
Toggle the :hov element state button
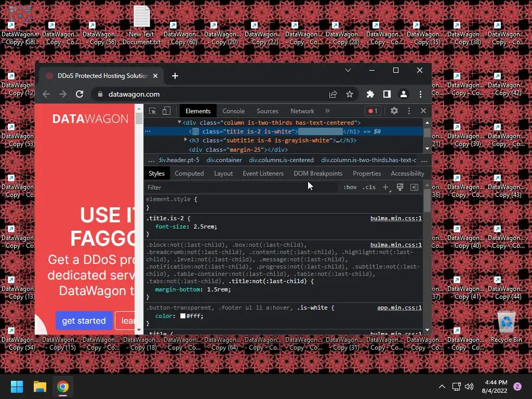point(350,187)
